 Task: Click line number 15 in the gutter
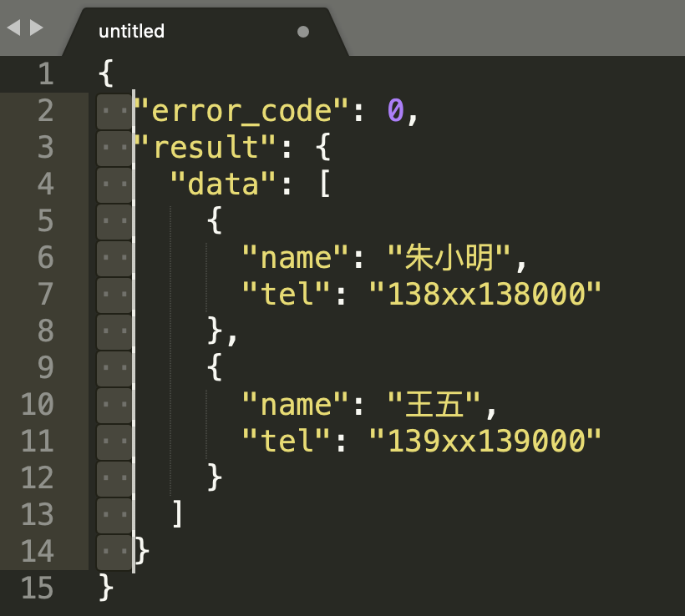37,588
